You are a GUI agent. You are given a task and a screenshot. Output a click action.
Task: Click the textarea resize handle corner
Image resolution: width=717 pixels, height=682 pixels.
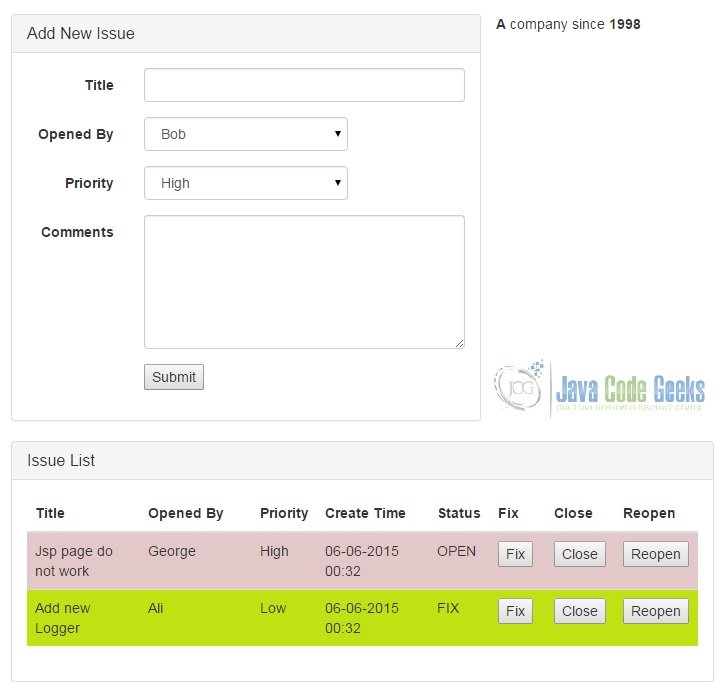(460, 344)
